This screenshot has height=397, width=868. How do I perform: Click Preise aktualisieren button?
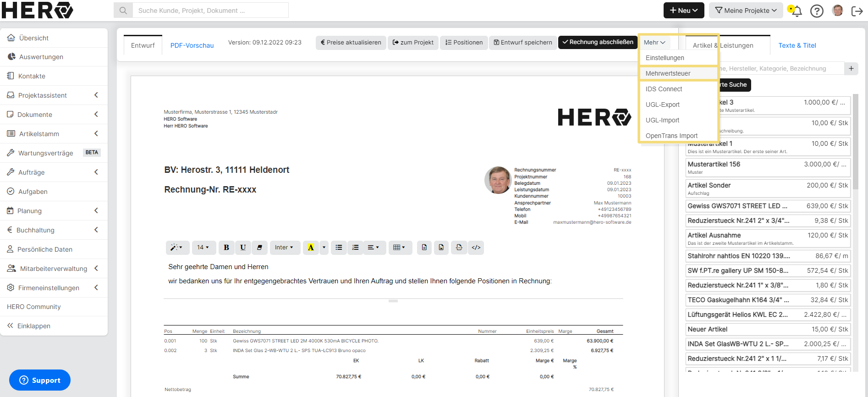(x=351, y=43)
